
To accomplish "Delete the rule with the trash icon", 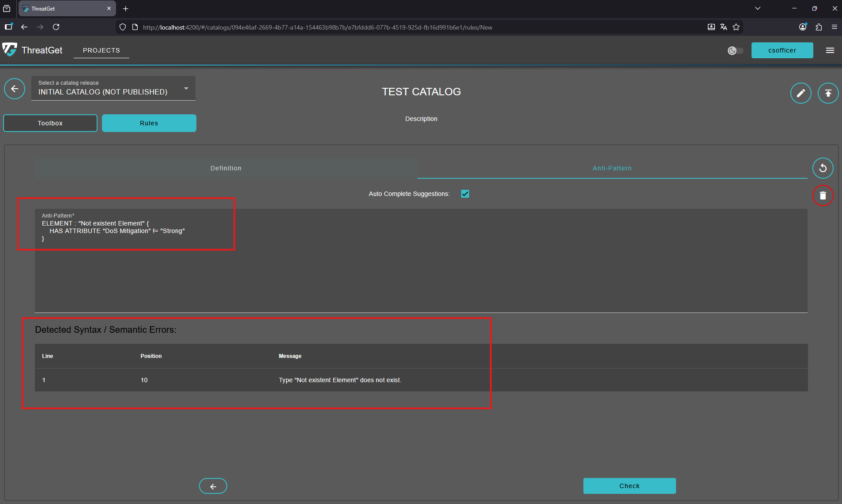I will (x=823, y=196).
